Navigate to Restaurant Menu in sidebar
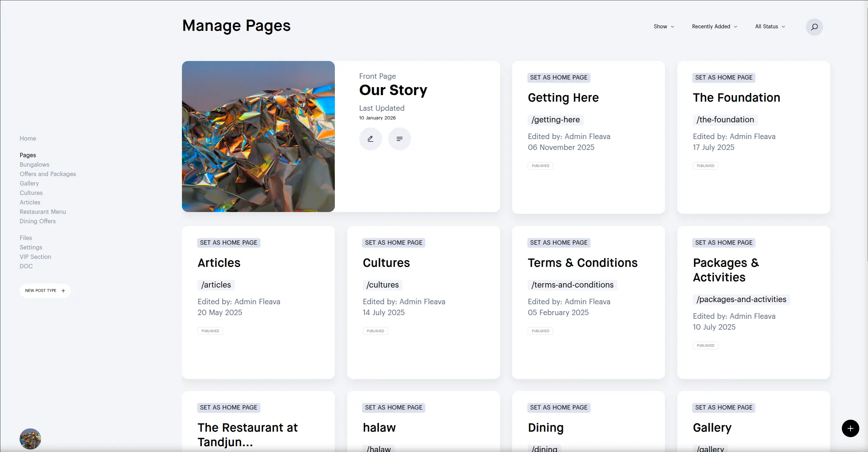868x452 pixels. pos(42,212)
